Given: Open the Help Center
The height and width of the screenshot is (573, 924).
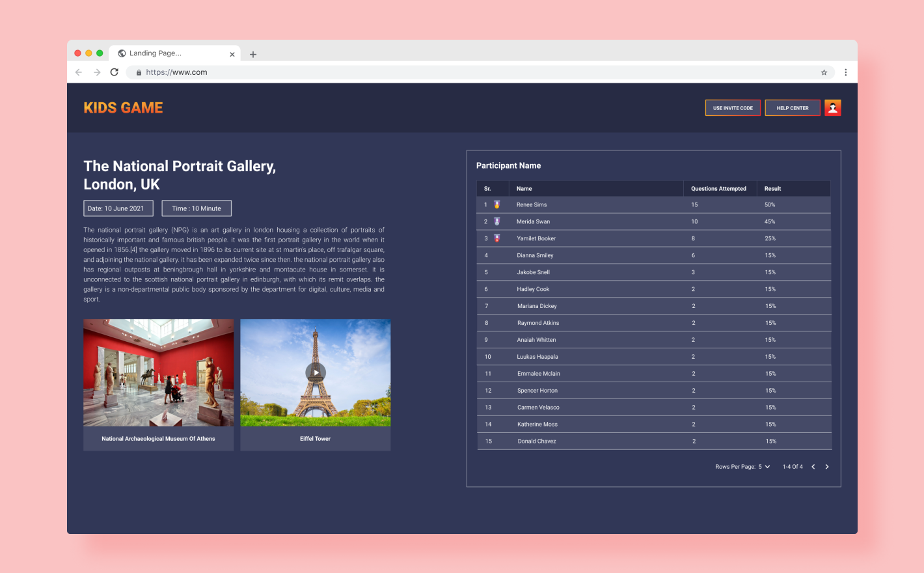Looking at the screenshot, I should click(792, 108).
